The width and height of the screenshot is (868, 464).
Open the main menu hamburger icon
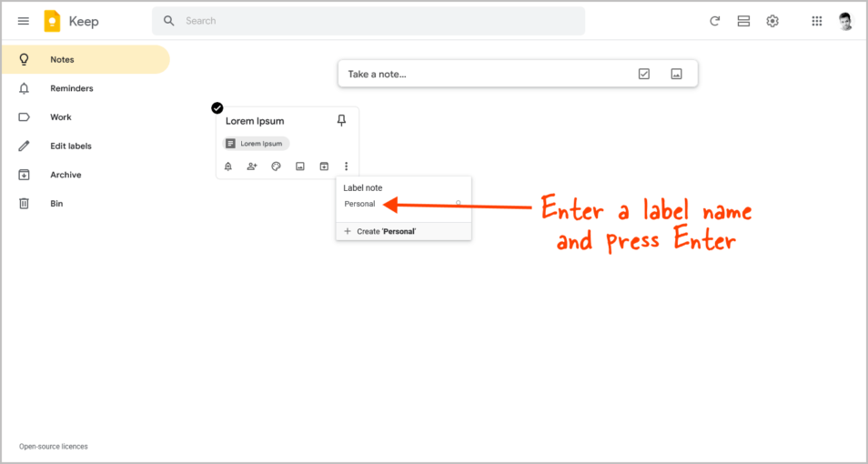click(24, 21)
